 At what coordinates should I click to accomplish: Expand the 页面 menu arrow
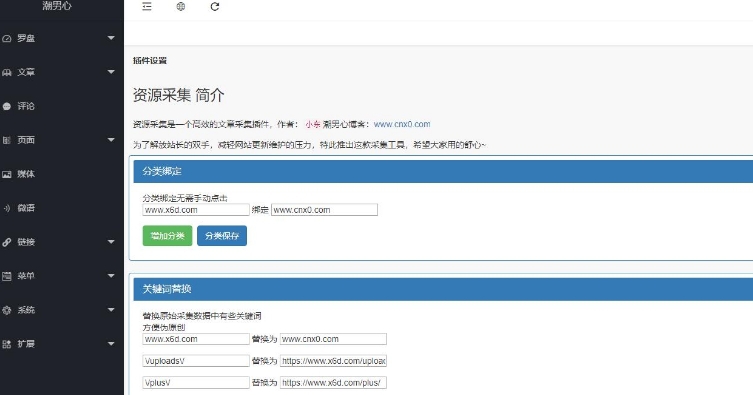coord(111,140)
